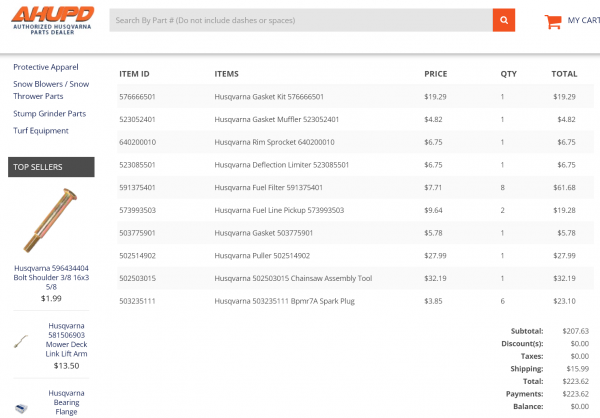Focus the Search By Part # field
Screen dimensions: 600x418
point(301,20)
